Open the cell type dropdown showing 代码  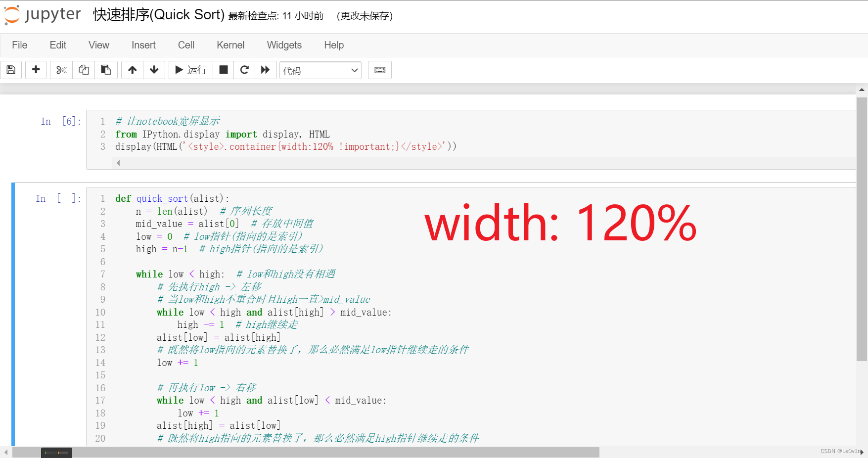pos(320,70)
